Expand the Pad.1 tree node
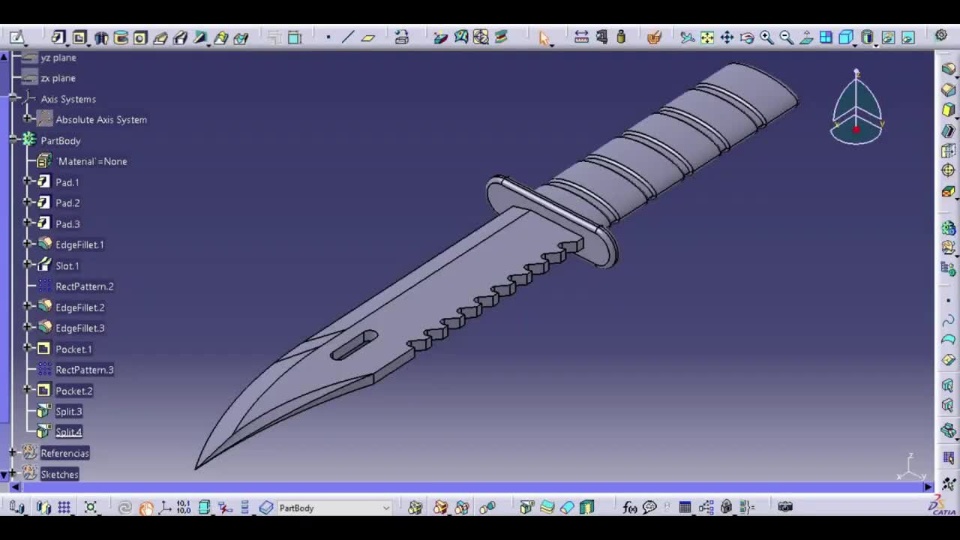The image size is (960, 540). point(27,181)
